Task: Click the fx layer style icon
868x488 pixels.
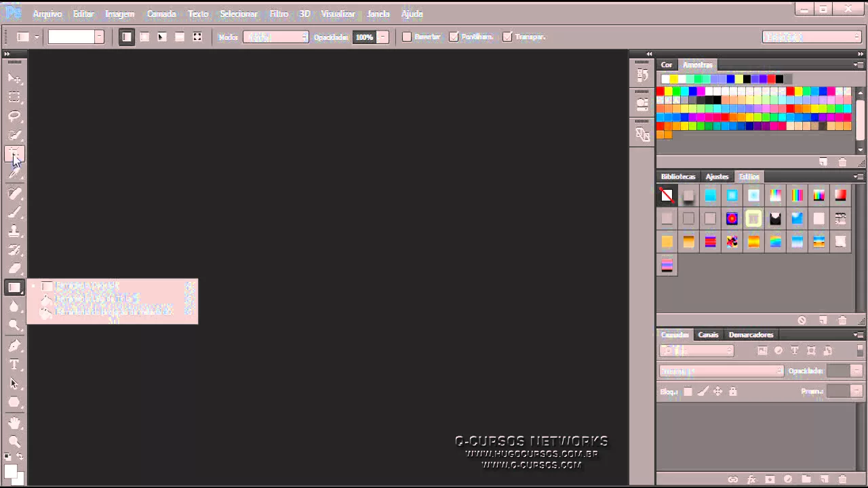Action: click(751, 480)
